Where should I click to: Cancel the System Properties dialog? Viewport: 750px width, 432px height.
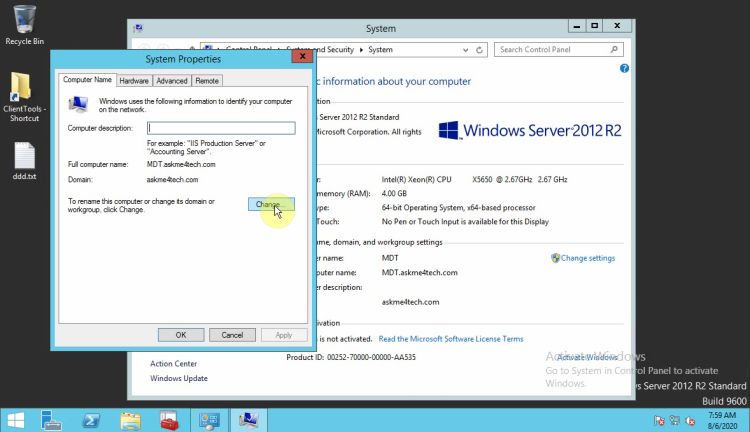tap(231, 335)
